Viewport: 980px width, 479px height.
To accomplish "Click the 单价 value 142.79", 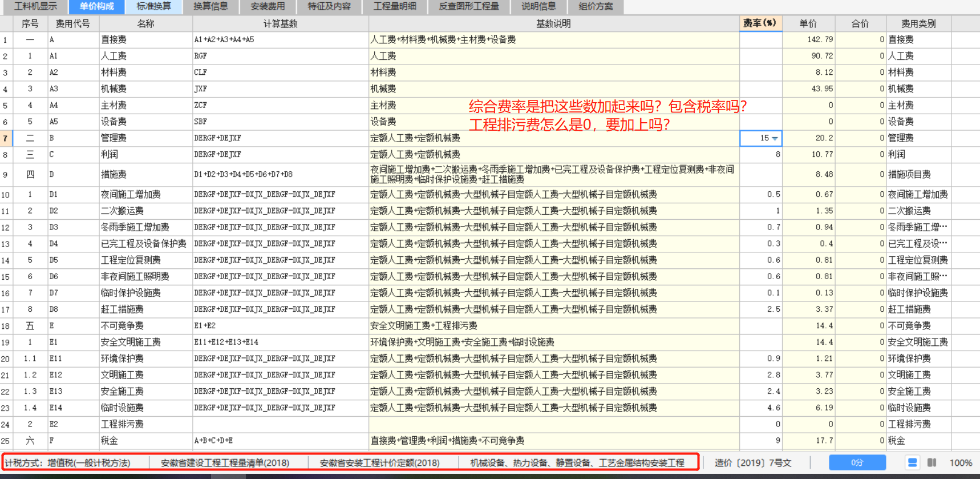I will [x=820, y=40].
